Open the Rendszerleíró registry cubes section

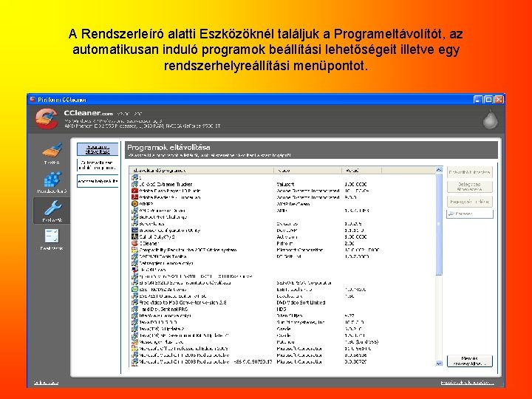(x=52, y=183)
